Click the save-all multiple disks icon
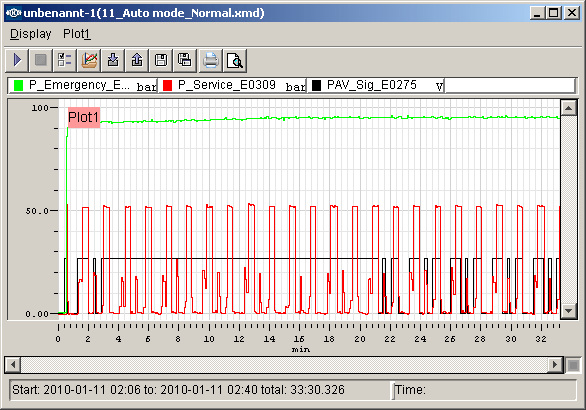 tap(185, 60)
